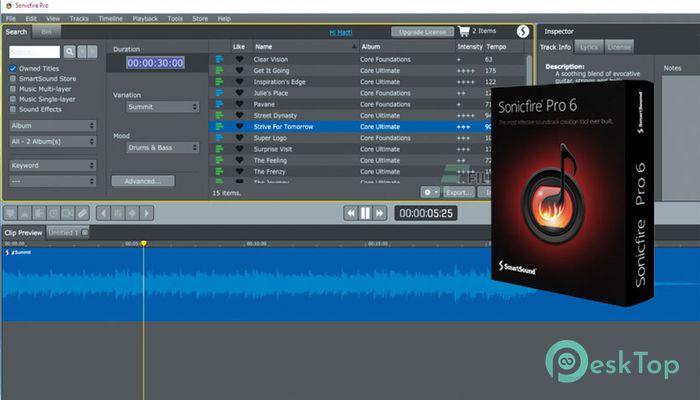This screenshot has width=700, height=400.
Task: Select the Clip Preview tab
Action: pyautogui.click(x=23, y=233)
